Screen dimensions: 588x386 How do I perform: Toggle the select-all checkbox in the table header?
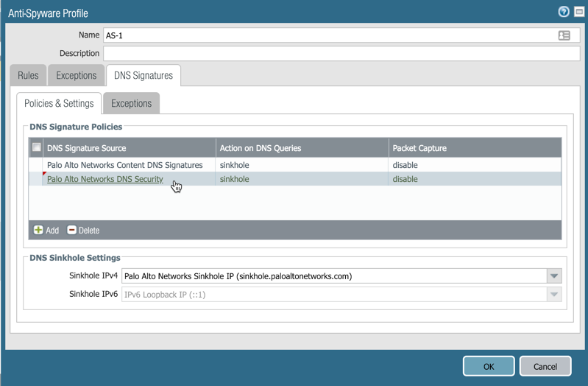36,148
